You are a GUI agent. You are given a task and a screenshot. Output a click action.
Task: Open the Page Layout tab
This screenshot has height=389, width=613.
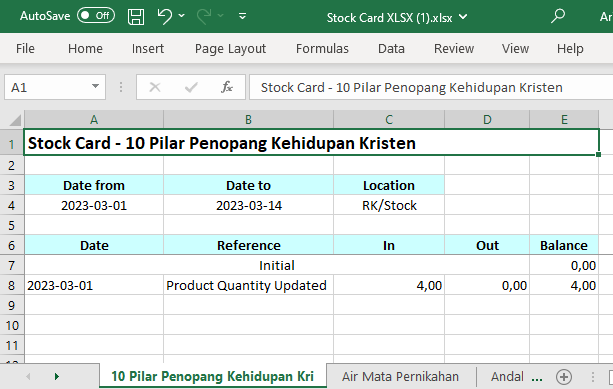(x=230, y=48)
